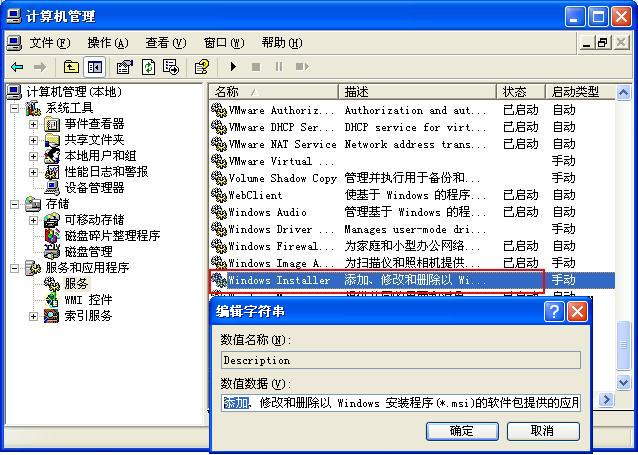
Task: Click the WMI 控件 icon
Action: pyautogui.click(x=52, y=300)
